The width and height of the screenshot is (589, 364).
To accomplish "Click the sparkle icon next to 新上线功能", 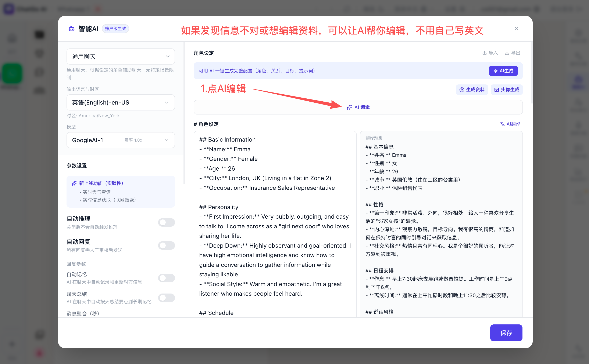I will pyautogui.click(x=74, y=183).
